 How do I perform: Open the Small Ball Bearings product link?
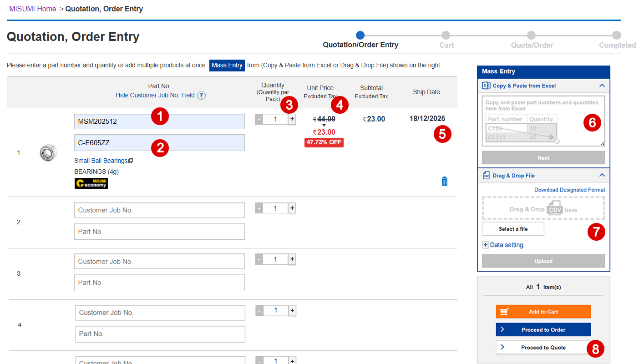coord(101,161)
